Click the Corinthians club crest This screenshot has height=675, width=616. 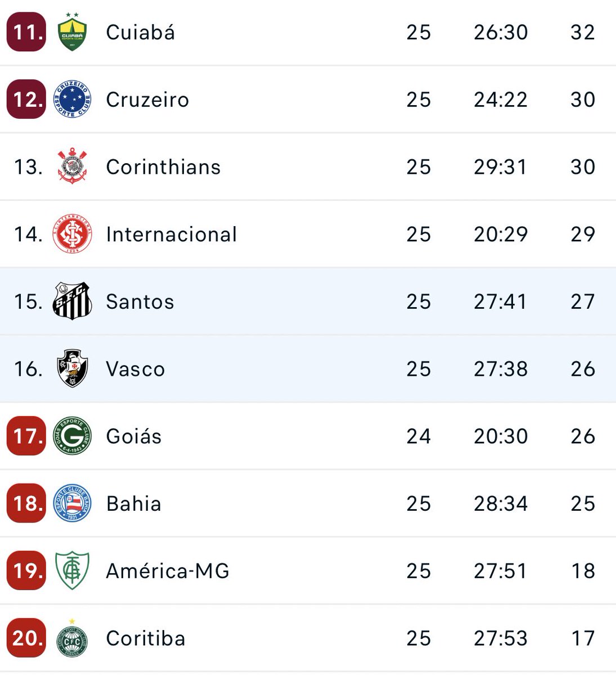(73, 166)
